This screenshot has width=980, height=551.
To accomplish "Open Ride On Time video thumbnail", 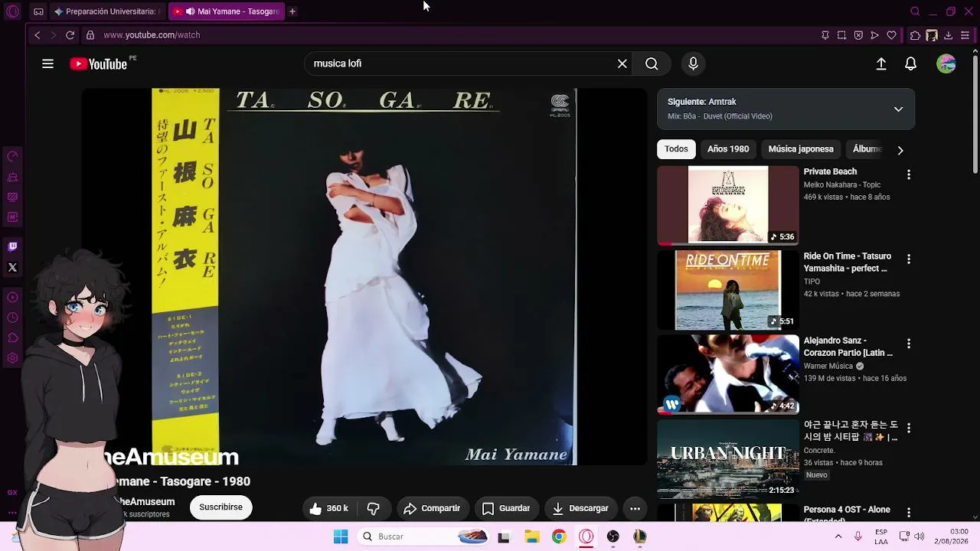I will [x=728, y=290].
